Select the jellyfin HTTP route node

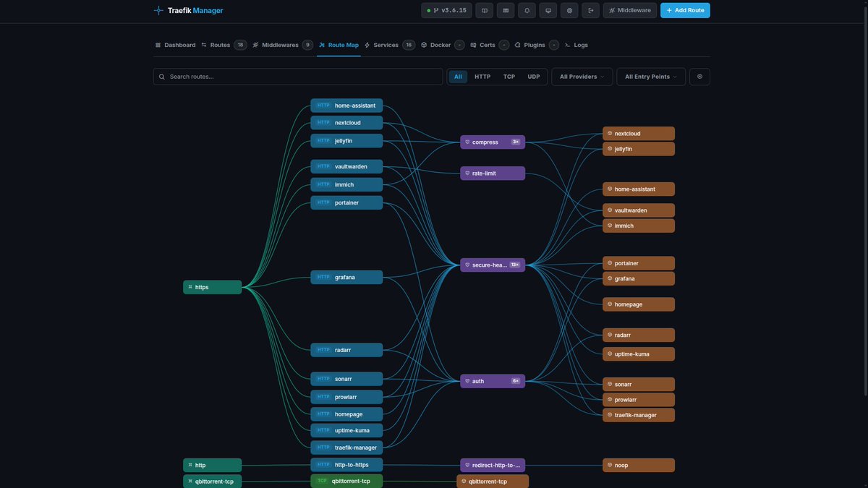[346, 141]
